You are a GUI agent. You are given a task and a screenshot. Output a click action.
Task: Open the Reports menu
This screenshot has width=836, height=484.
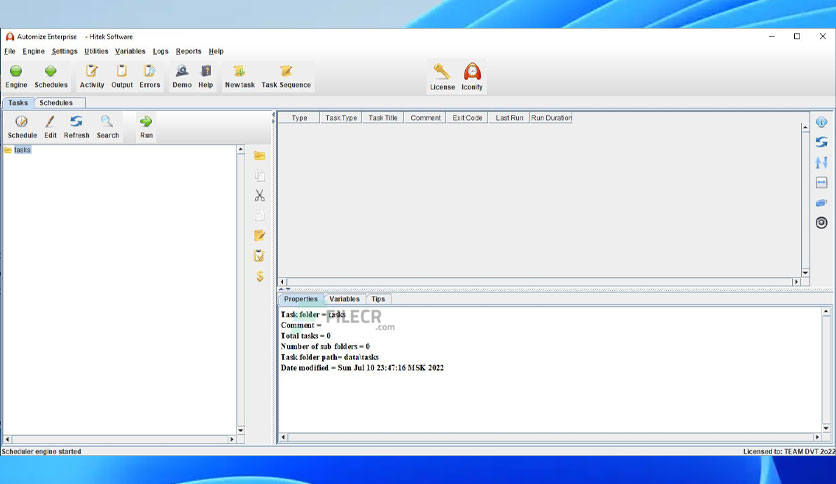click(189, 51)
